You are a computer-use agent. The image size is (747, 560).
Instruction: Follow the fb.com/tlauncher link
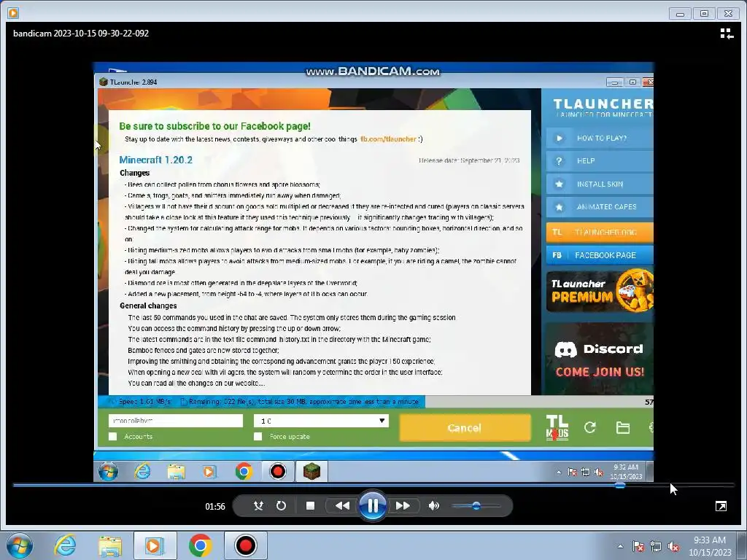[388, 139]
